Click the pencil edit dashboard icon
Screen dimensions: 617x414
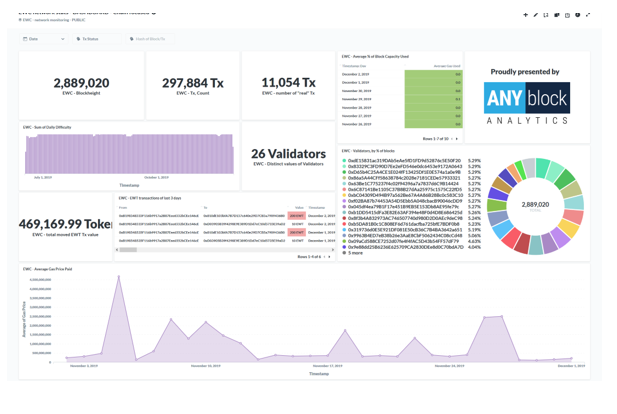tap(535, 15)
